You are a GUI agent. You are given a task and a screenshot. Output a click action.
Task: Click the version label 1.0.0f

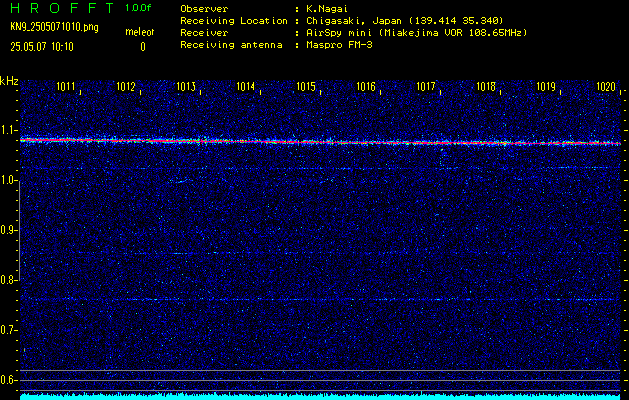click(x=138, y=8)
